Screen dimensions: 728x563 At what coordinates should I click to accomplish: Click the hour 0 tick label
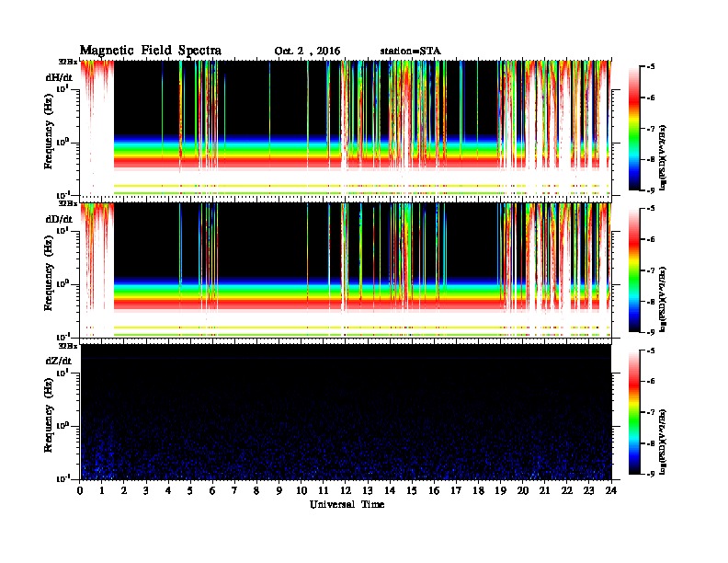tap(80, 491)
